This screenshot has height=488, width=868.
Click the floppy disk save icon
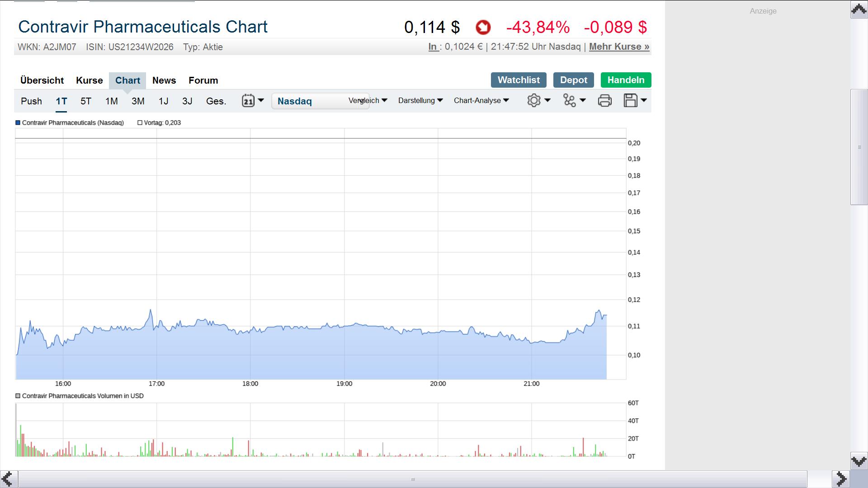click(630, 100)
